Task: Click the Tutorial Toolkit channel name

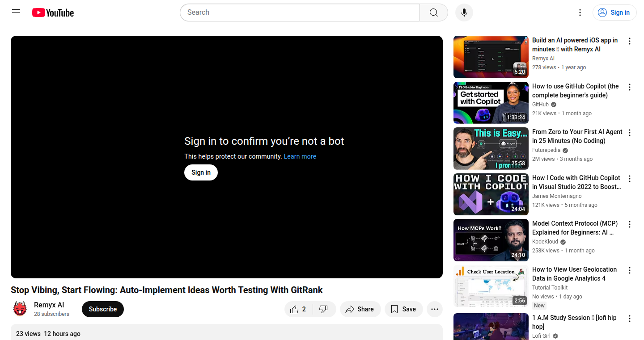Action: pyautogui.click(x=550, y=288)
